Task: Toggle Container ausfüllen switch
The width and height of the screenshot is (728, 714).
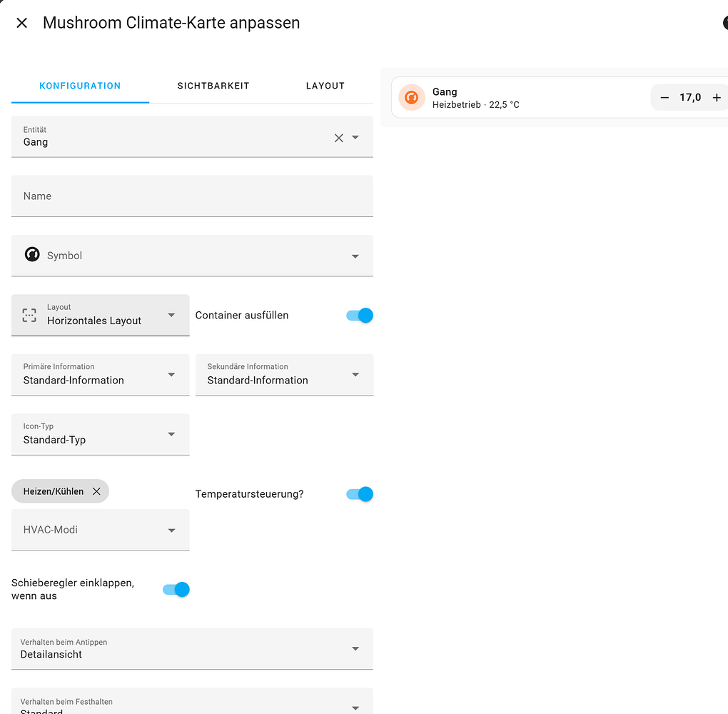Action: (360, 316)
